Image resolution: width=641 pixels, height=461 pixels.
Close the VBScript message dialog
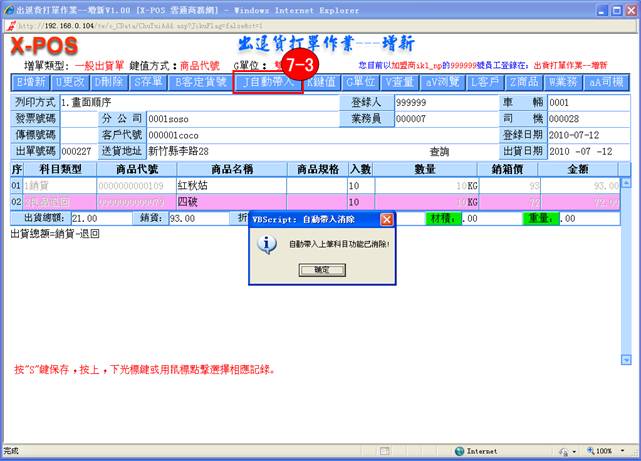click(x=386, y=219)
